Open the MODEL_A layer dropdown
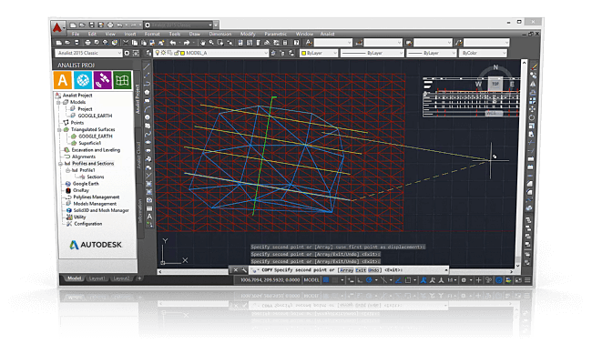This screenshot has width=592, height=364. (x=211, y=53)
